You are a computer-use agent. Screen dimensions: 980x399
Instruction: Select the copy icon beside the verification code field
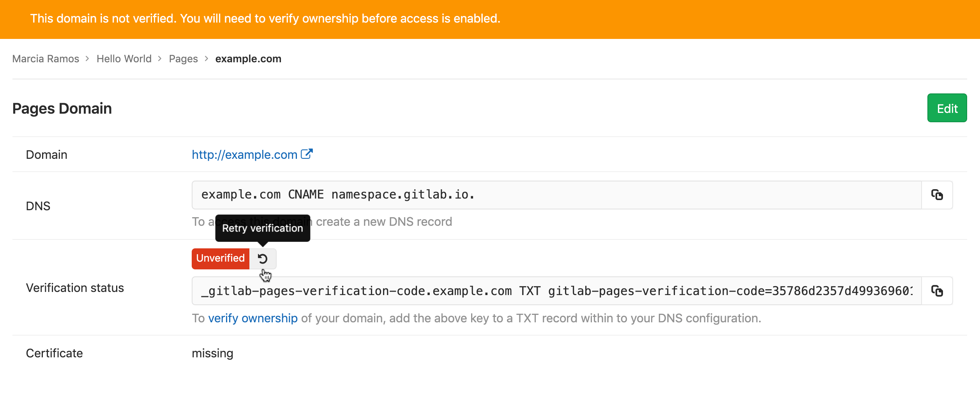tap(936, 291)
